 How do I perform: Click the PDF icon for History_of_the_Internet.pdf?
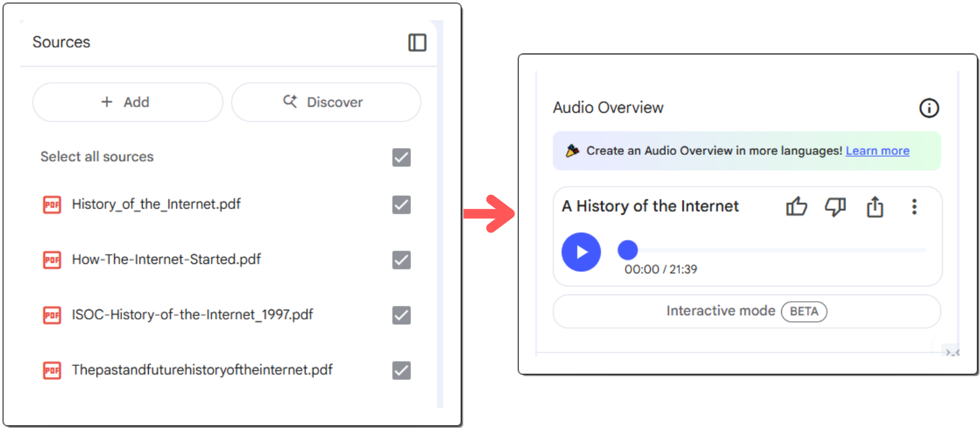tap(52, 205)
